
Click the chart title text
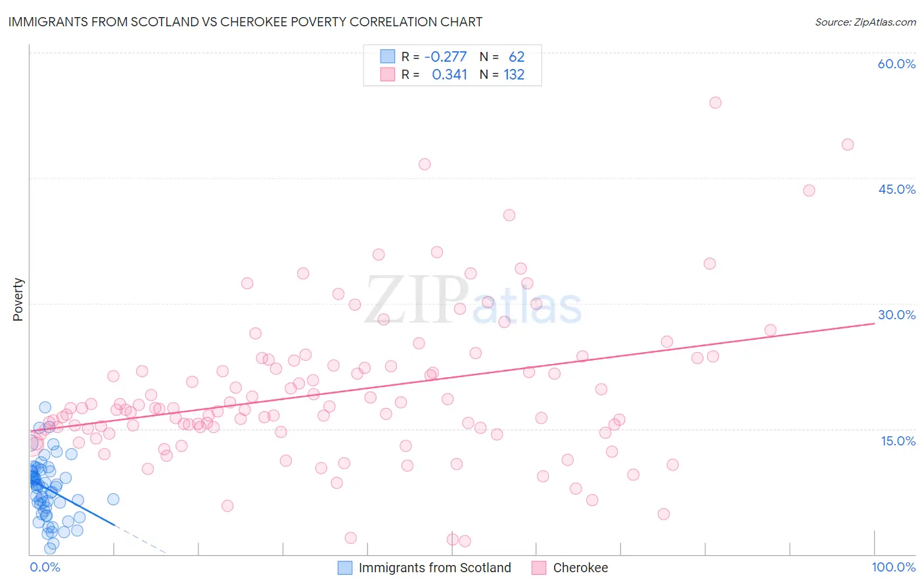click(x=245, y=22)
